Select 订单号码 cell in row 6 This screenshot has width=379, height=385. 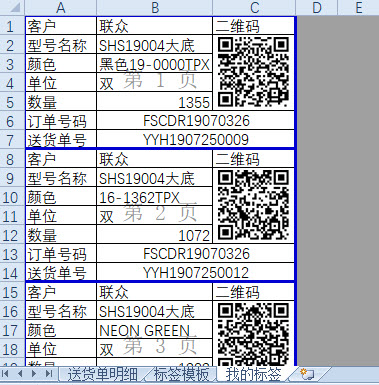(x=61, y=121)
